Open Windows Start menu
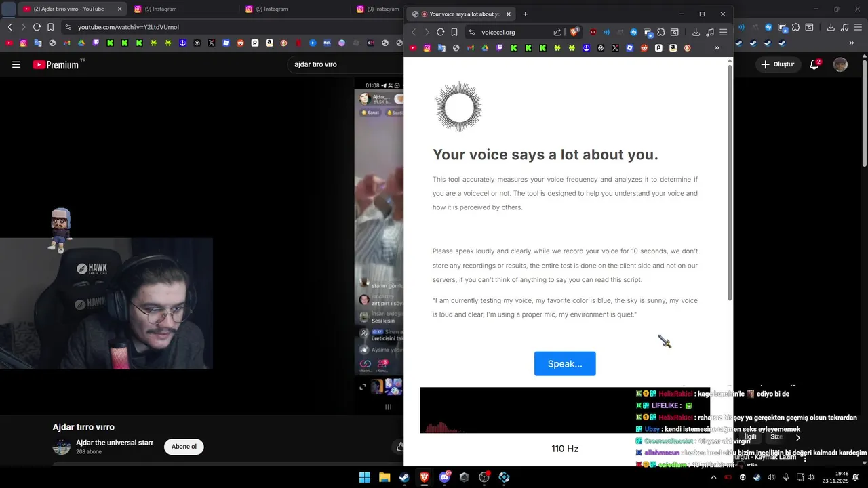 click(365, 477)
